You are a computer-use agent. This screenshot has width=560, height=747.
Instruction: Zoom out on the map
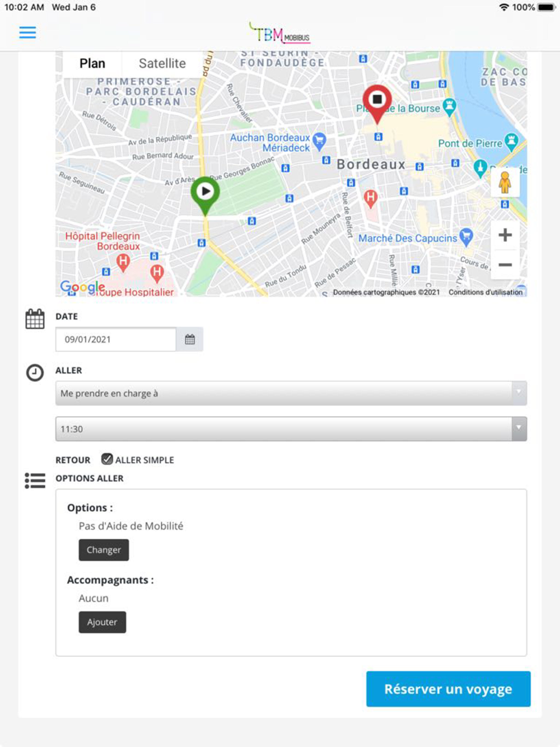(505, 264)
